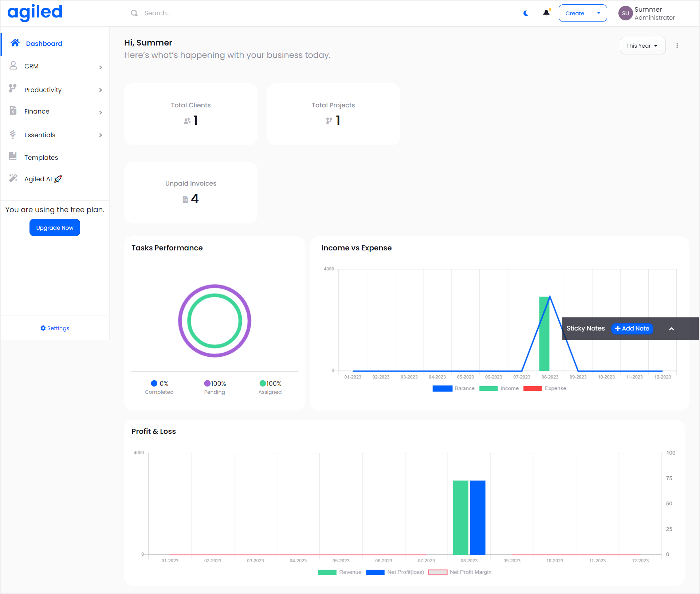Toggle the Balance legend swatch
This screenshot has width=700, height=594.
[442, 388]
